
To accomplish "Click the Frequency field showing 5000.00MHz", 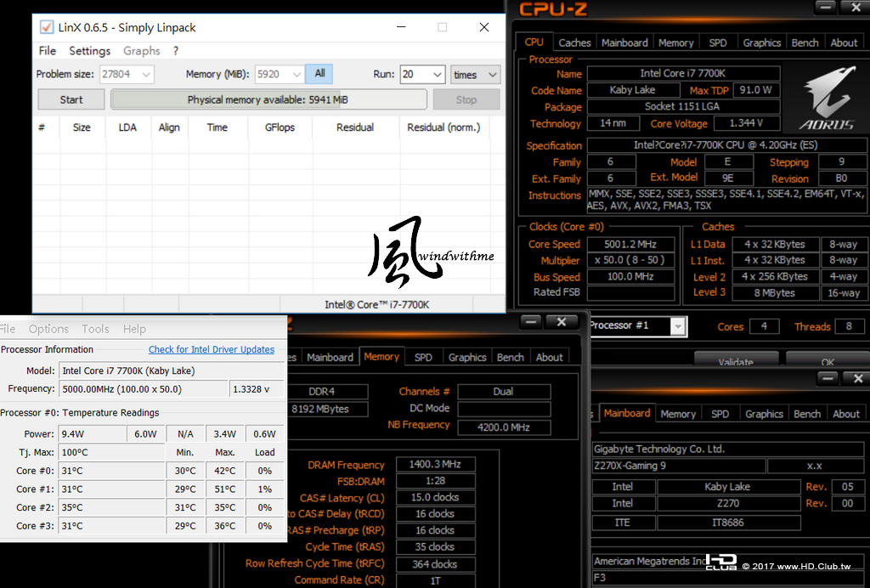I will (x=143, y=389).
